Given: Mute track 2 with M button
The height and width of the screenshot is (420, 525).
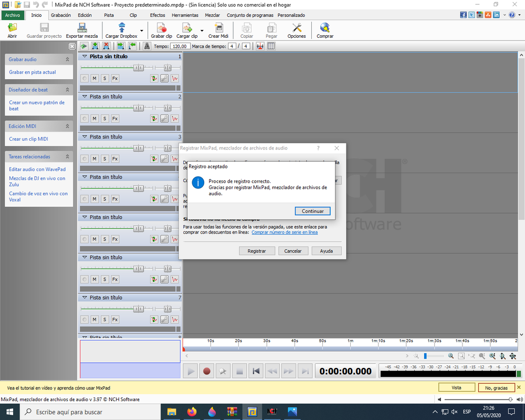Looking at the screenshot, I should coord(94,119).
